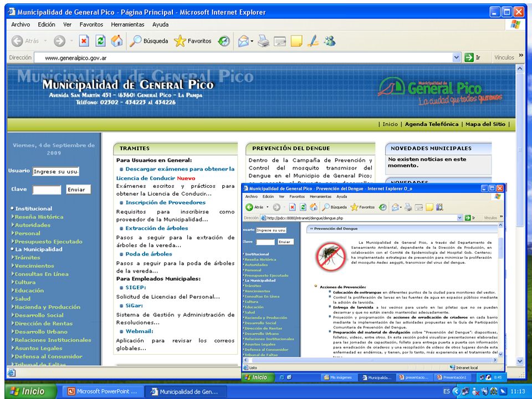
Task: Open the Mail envelope icon in main toolbar
Action: 243,41
